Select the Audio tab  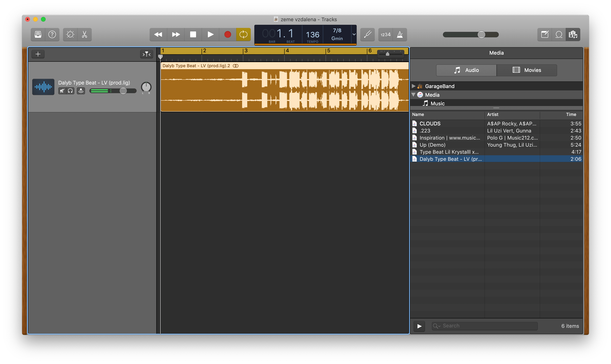(466, 70)
